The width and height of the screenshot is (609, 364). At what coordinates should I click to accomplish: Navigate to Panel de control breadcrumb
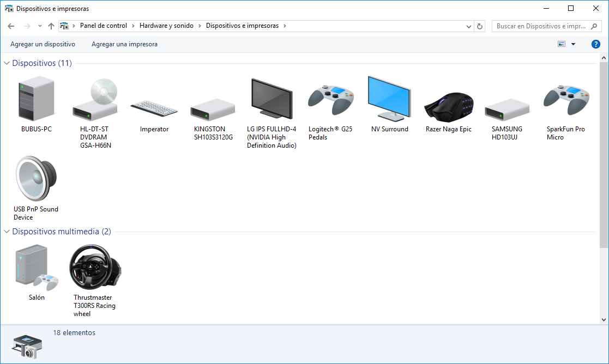[103, 26]
